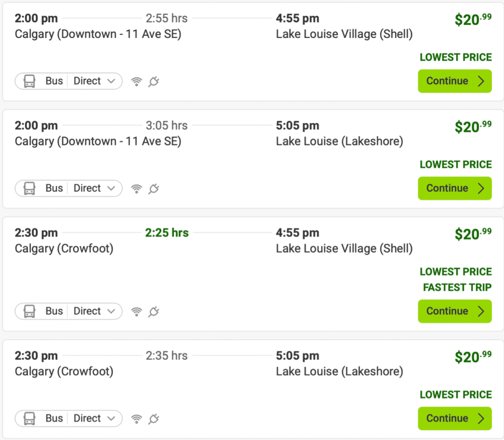Screen dimensions: 504x440
Task: Continue with 2:00 pm trip to Lakeshore
Action: (x=455, y=188)
